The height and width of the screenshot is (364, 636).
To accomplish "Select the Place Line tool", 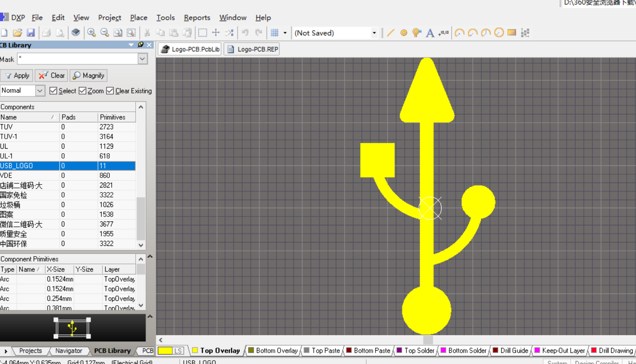I will [390, 33].
